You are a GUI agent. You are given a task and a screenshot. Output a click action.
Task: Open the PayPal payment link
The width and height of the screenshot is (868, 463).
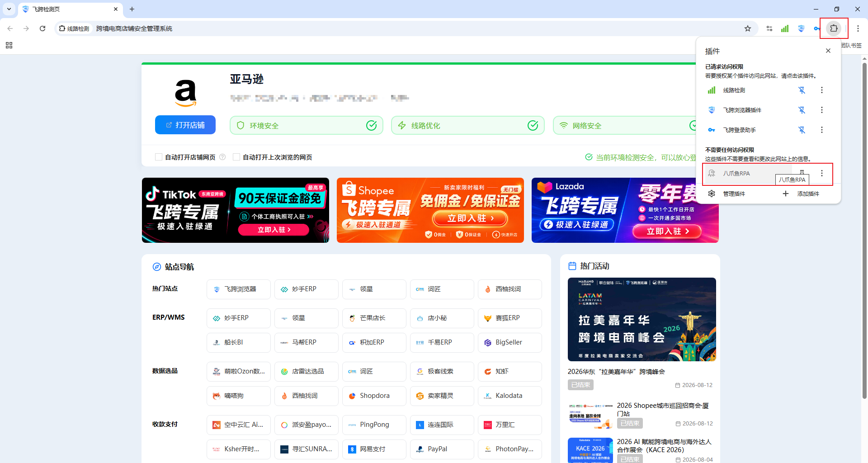[x=442, y=449]
